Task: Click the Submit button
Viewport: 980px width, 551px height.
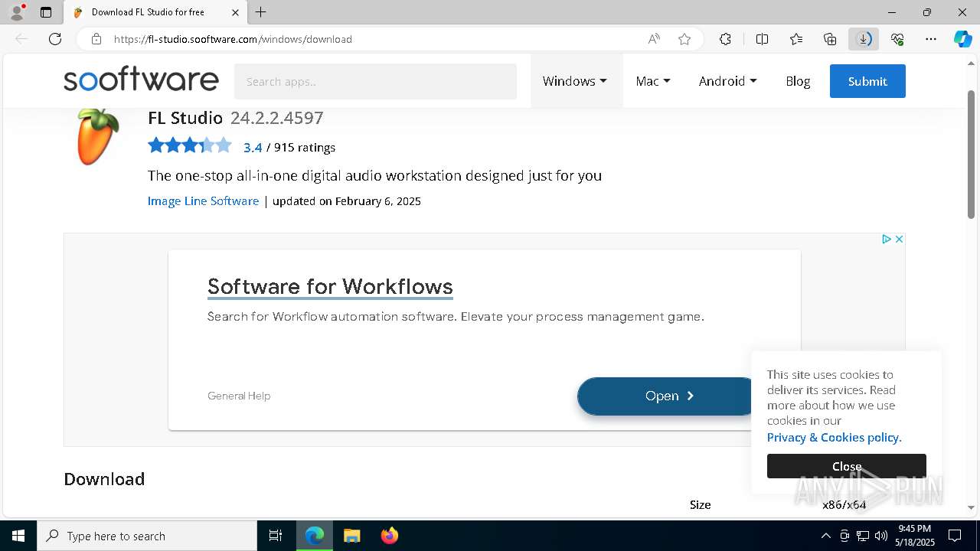Action: point(867,81)
